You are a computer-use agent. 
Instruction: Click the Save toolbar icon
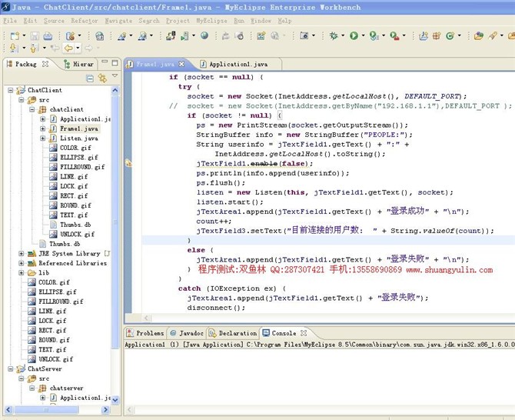[x=35, y=35]
